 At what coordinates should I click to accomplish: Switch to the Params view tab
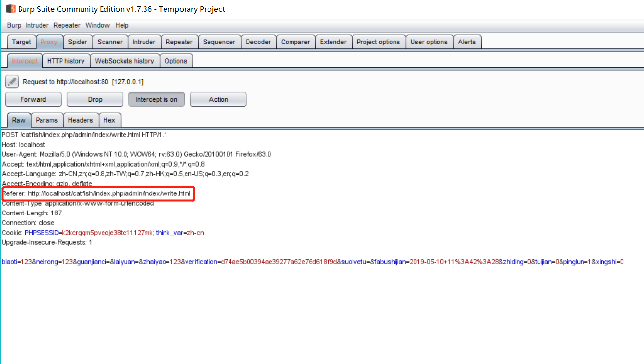coord(47,120)
